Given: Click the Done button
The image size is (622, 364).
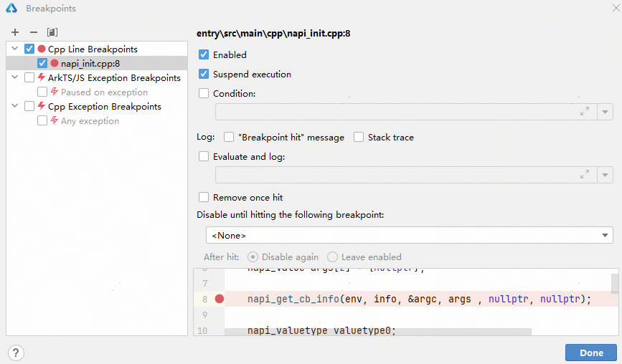Looking at the screenshot, I should (590, 353).
